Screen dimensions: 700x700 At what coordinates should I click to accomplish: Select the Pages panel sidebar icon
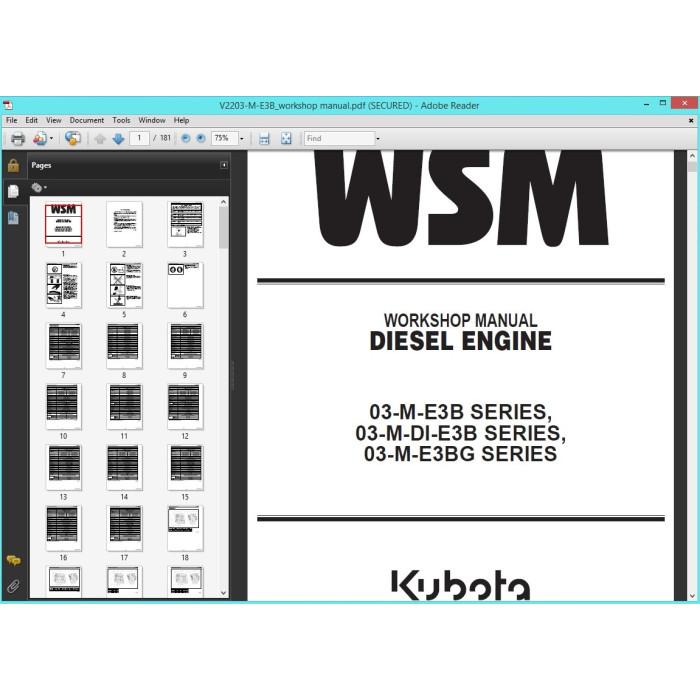coord(13,192)
